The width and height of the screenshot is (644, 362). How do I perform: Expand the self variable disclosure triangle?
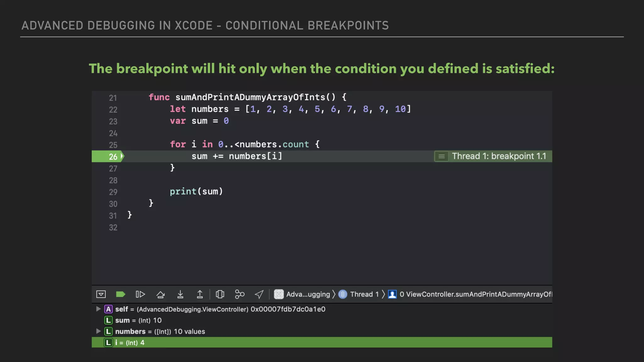coord(98,309)
